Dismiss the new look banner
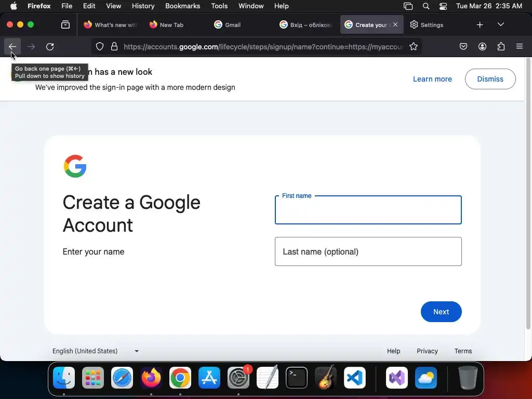This screenshot has width=532, height=399. pyautogui.click(x=490, y=79)
